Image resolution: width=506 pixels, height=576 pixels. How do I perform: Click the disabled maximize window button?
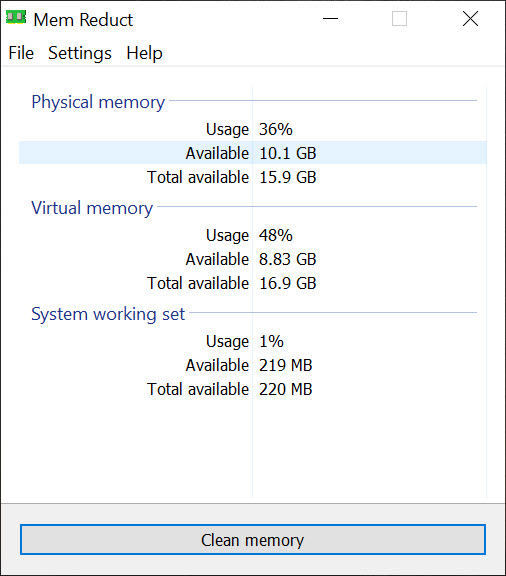[x=399, y=18]
